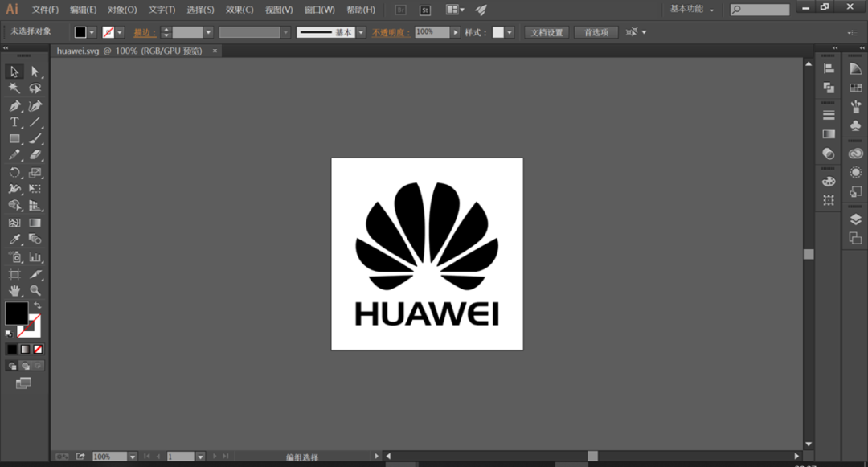Pick the Perspective Grid tool
This screenshot has height=467, width=868.
(x=35, y=206)
